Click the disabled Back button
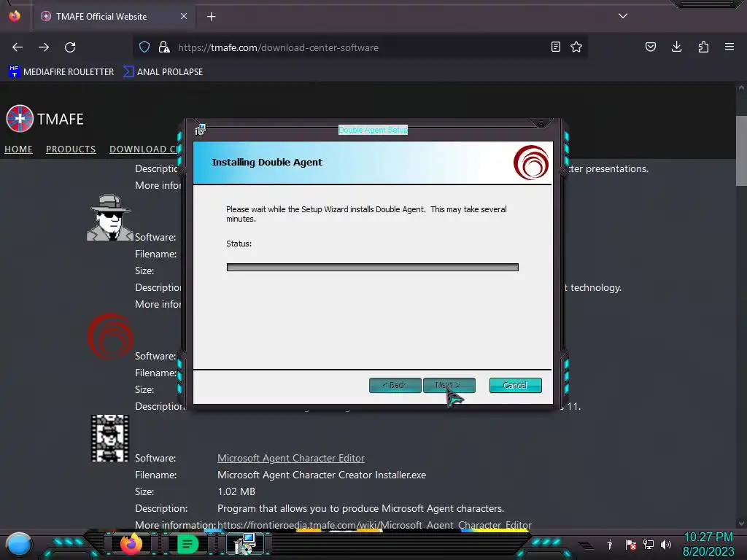The height and width of the screenshot is (560, 747). point(395,385)
